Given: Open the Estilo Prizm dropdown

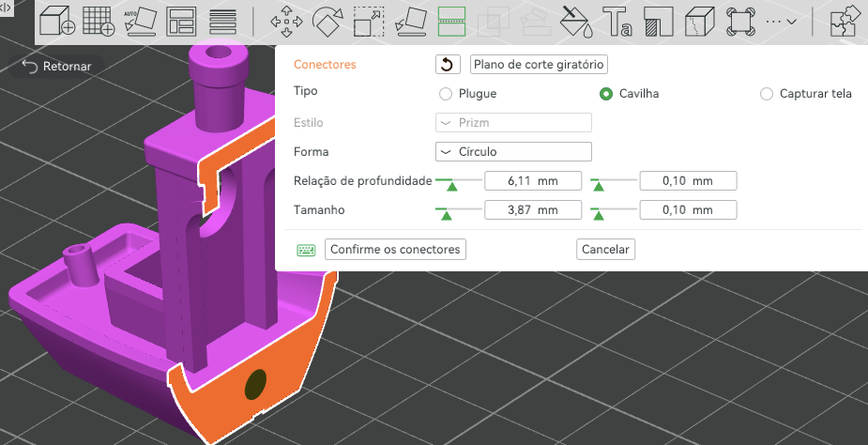Looking at the screenshot, I should pos(513,122).
